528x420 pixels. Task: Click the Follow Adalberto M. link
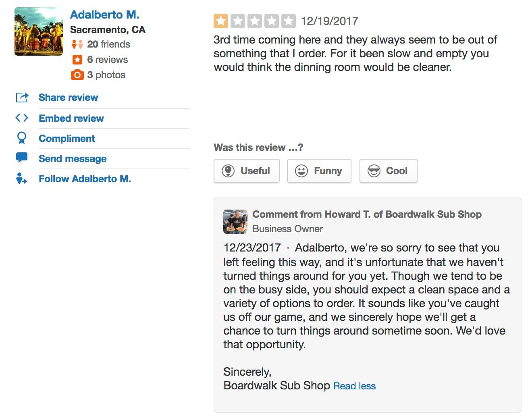85,179
